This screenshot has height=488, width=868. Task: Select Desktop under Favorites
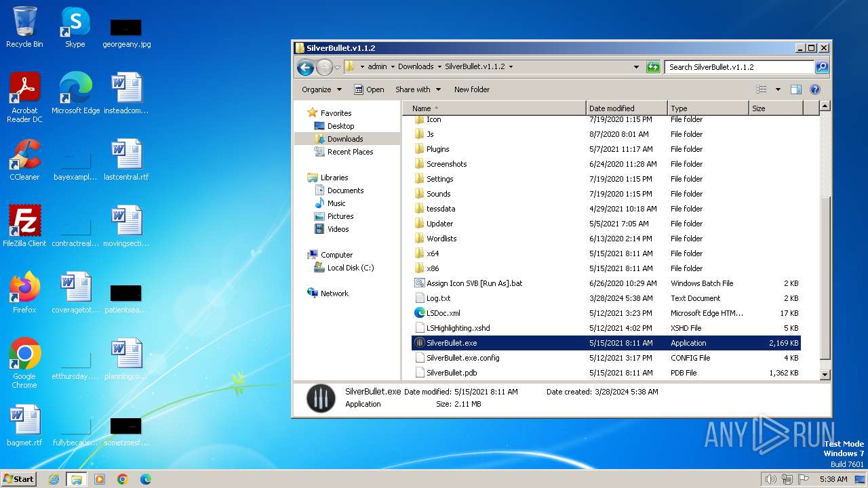tap(340, 126)
